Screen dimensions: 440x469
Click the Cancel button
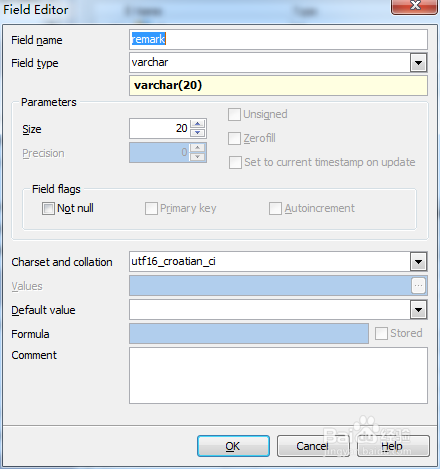(x=313, y=446)
